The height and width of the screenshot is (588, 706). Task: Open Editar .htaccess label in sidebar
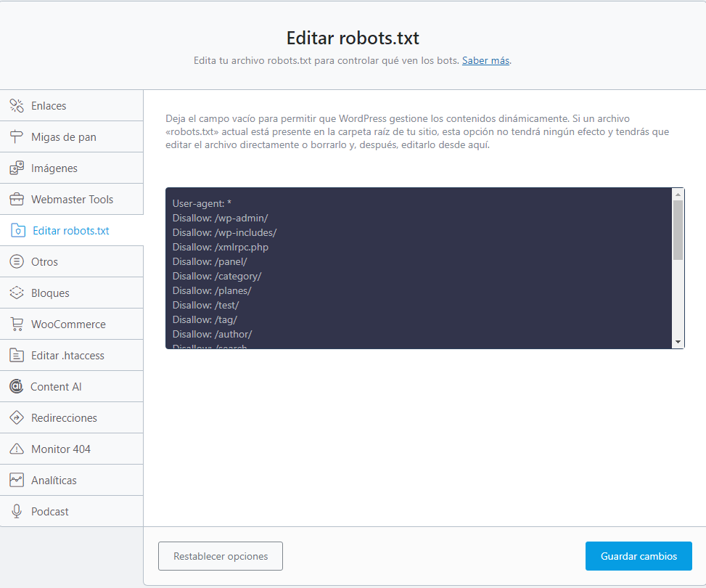point(67,355)
